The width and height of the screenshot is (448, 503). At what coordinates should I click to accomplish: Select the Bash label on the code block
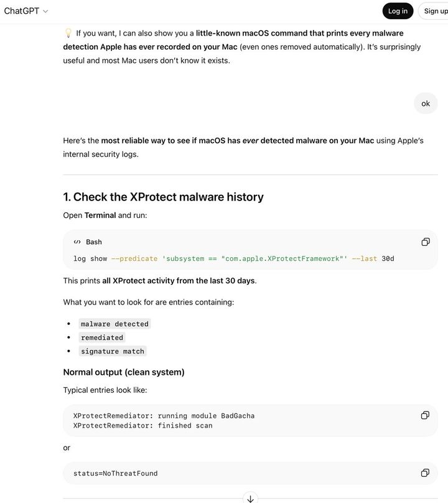coord(94,242)
